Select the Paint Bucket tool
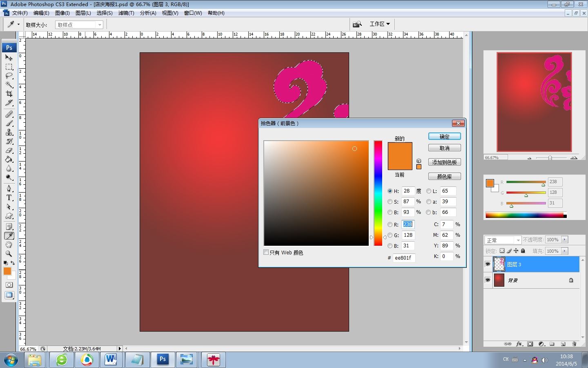The image size is (588, 368). tap(9, 159)
